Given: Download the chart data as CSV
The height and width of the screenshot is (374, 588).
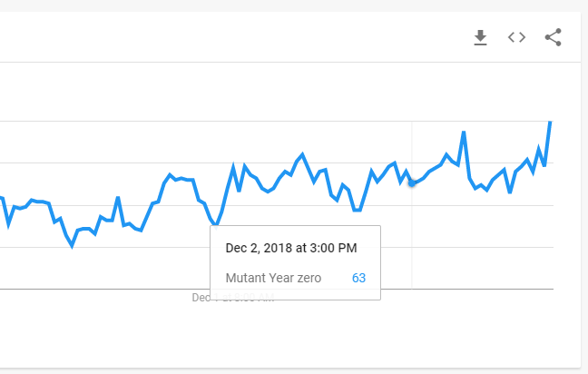Looking at the screenshot, I should [480, 37].
